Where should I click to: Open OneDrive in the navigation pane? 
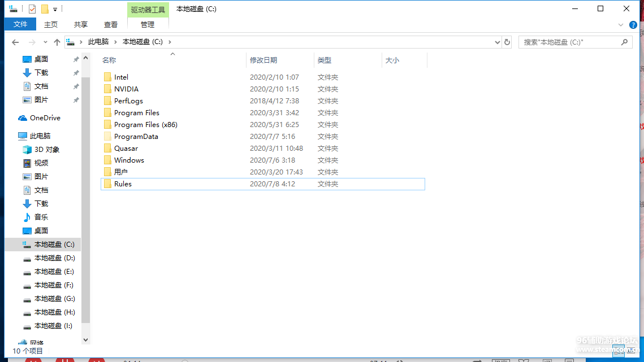coord(45,118)
